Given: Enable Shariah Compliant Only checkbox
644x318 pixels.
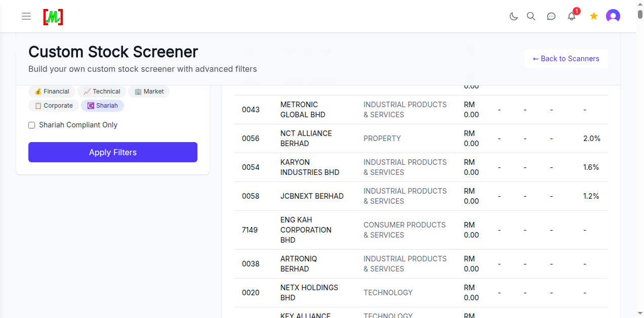Looking at the screenshot, I should point(32,125).
